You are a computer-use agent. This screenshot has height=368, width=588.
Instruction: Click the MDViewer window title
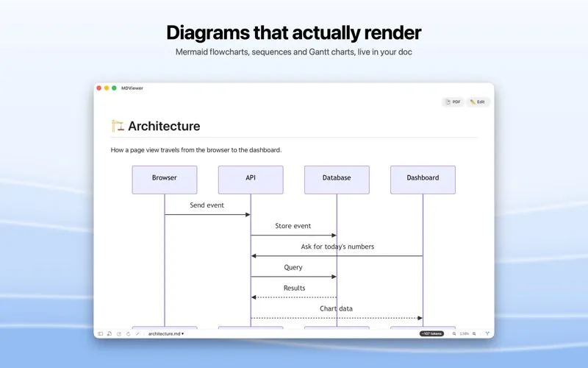point(132,88)
